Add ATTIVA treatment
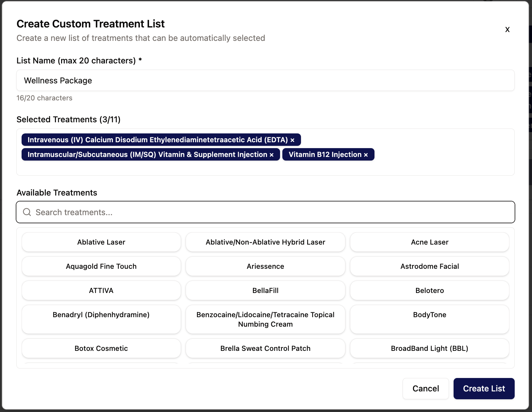 pos(101,290)
